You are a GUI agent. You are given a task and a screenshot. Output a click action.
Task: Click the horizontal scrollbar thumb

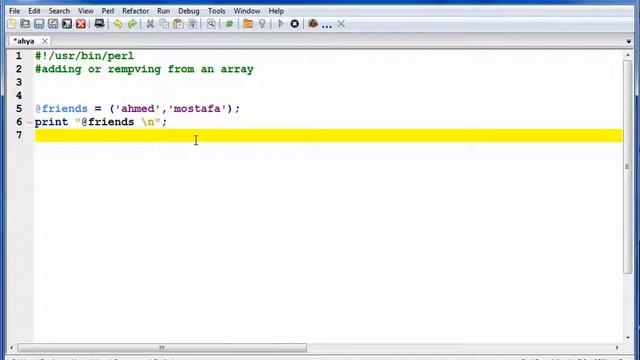pos(162,348)
